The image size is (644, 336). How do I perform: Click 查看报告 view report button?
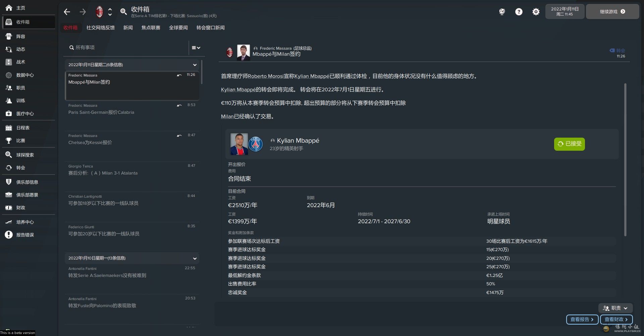click(582, 319)
